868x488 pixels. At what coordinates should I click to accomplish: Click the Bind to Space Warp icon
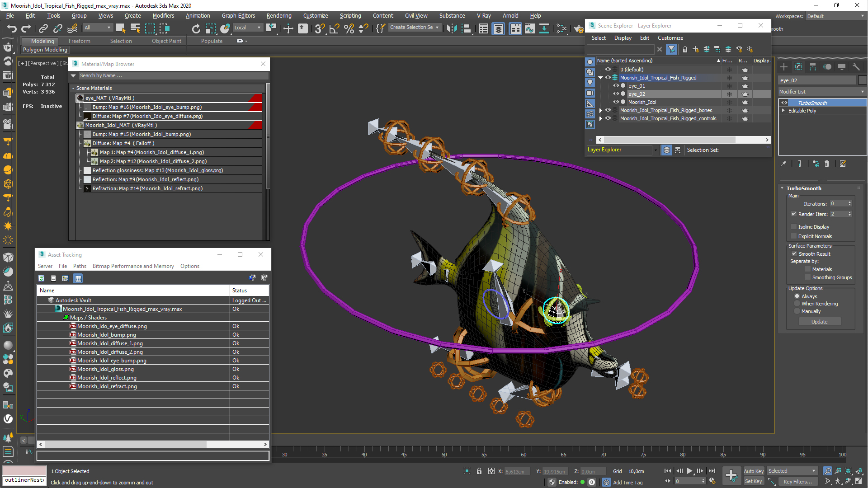pos(72,28)
